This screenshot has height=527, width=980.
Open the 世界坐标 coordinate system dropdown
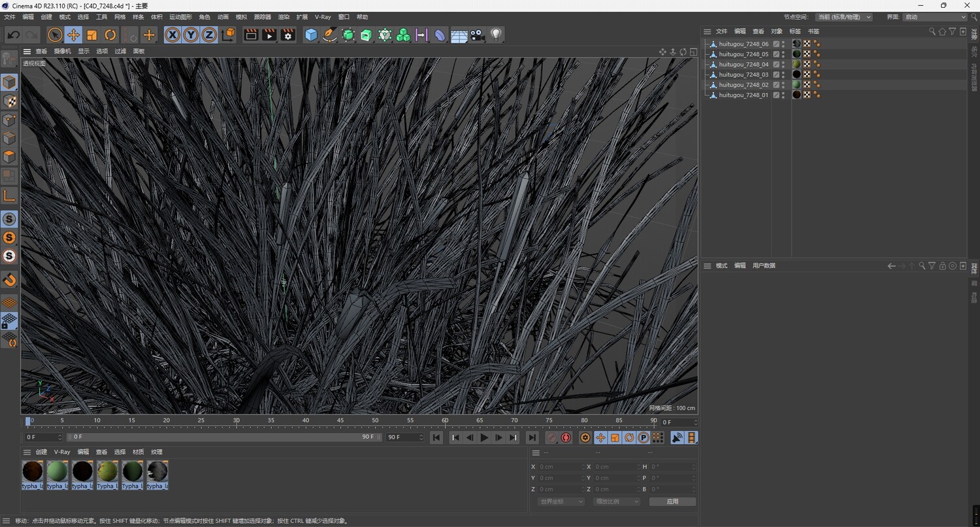tap(561, 501)
